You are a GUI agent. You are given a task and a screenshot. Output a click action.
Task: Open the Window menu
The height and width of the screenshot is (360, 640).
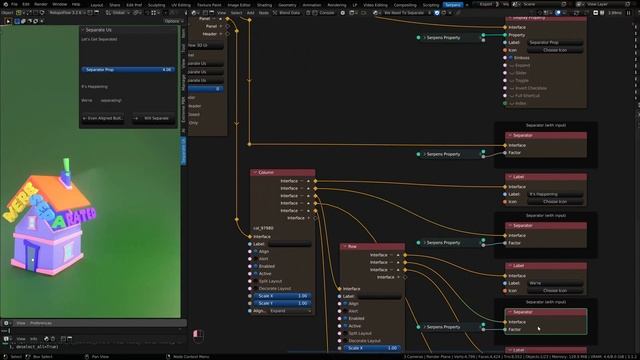click(x=60, y=4)
